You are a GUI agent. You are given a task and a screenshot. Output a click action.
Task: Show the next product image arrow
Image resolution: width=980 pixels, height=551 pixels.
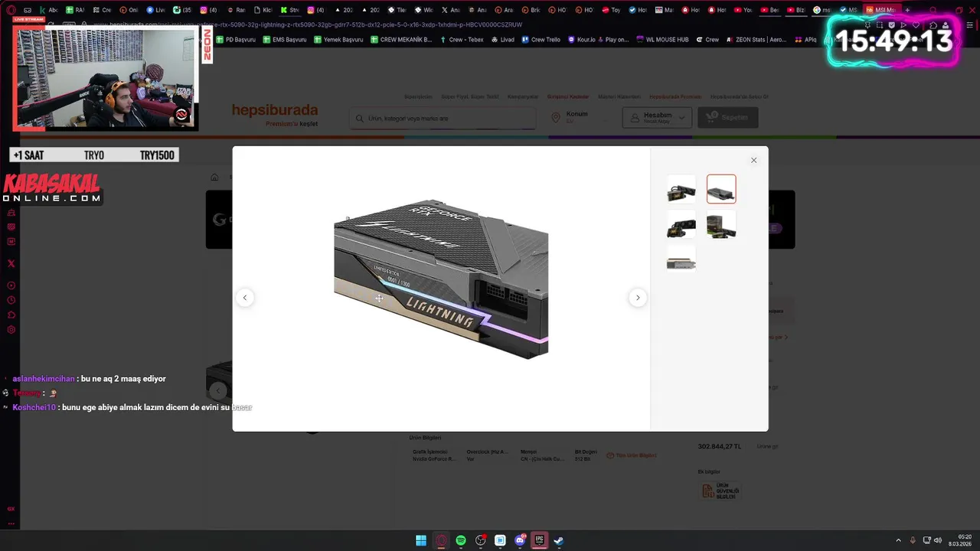click(638, 298)
